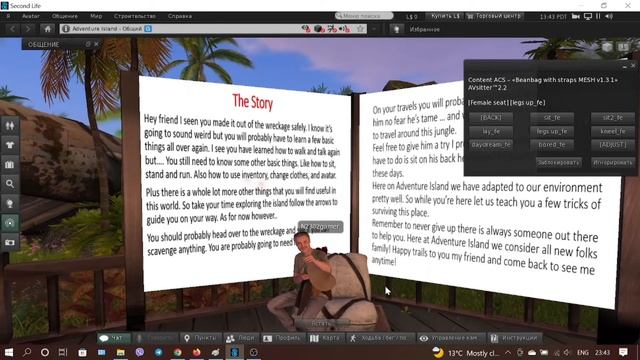Select the daydream_fe pose
The width and height of the screenshot is (640, 360).
click(x=491, y=145)
